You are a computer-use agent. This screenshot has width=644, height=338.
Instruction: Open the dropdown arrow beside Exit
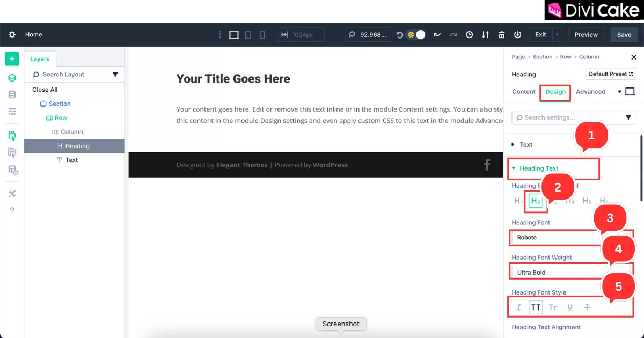pos(557,34)
